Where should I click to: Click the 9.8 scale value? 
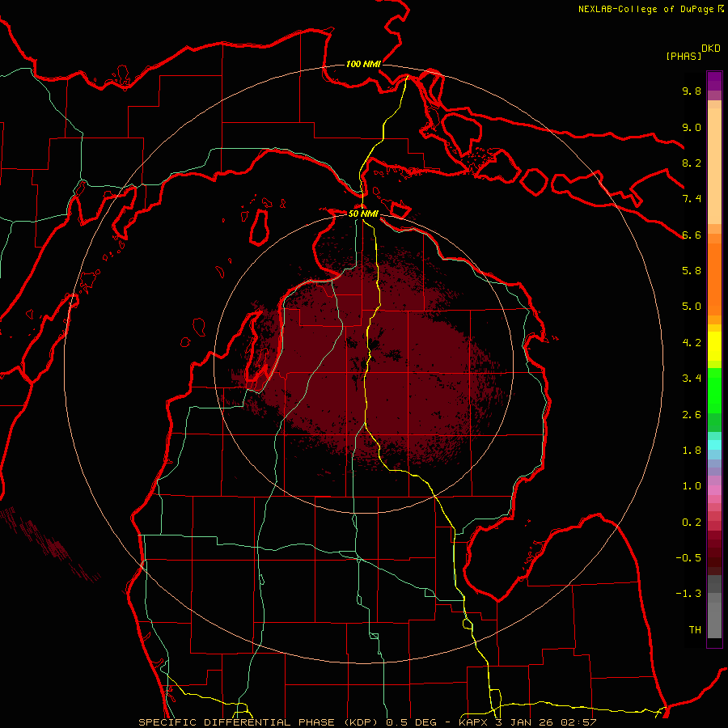(692, 91)
